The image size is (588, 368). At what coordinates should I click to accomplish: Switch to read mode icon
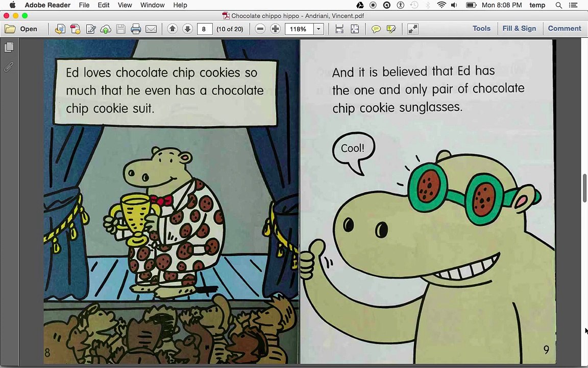tap(413, 29)
